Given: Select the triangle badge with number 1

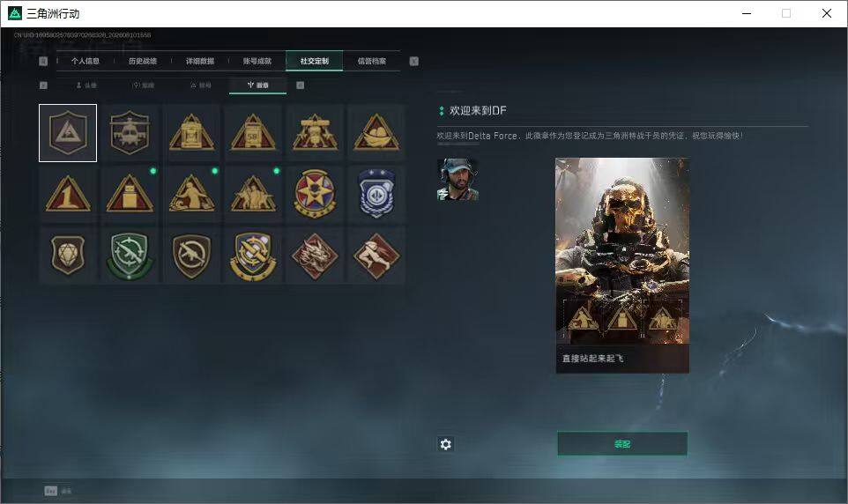Looking at the screenshot, I should [x=68, y=194].
